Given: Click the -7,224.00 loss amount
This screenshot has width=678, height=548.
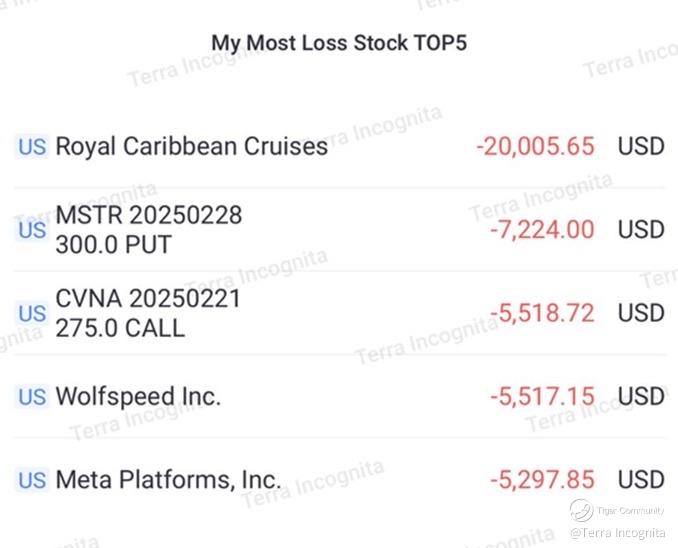Looking at the screenshot, I should [542, 230].
